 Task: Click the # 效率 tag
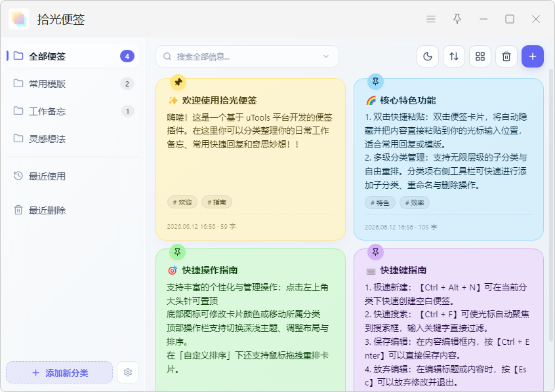click(415, 203)
